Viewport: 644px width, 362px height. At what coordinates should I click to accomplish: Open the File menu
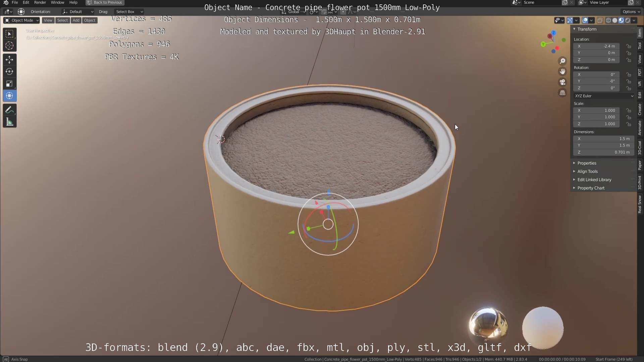15,2
